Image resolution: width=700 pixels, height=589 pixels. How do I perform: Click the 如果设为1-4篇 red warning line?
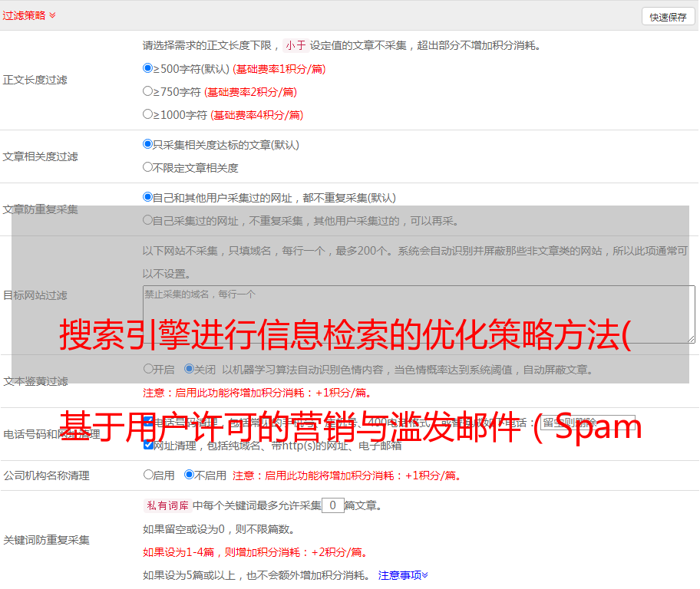(x=256, y=552)
